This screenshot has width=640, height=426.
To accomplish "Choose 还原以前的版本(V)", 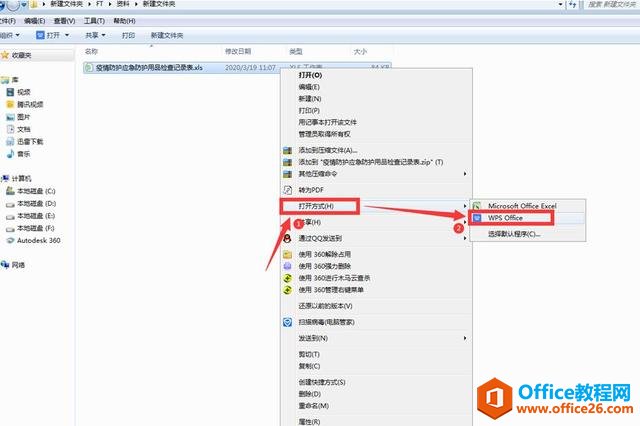I will pyautogui.click(x=325, y=306).
